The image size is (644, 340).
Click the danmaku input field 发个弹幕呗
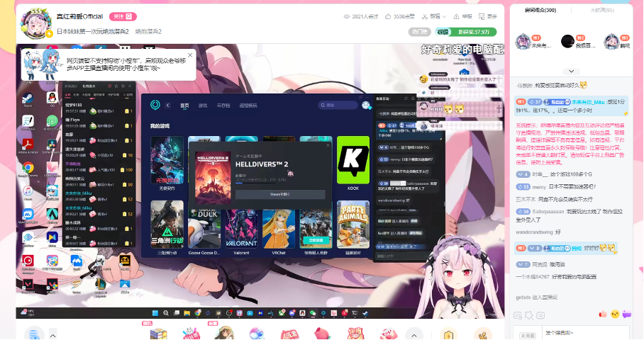(586, 333)
